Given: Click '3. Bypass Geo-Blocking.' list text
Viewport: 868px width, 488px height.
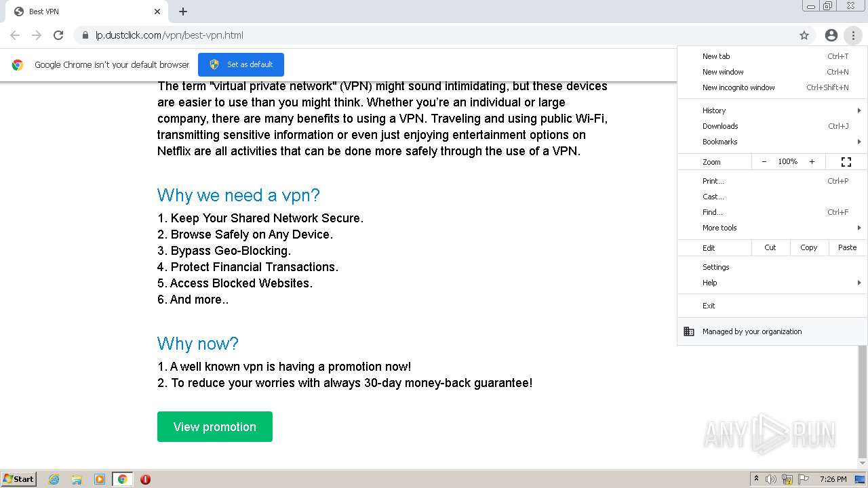Looking at the screenshot, I should point(224,251).
